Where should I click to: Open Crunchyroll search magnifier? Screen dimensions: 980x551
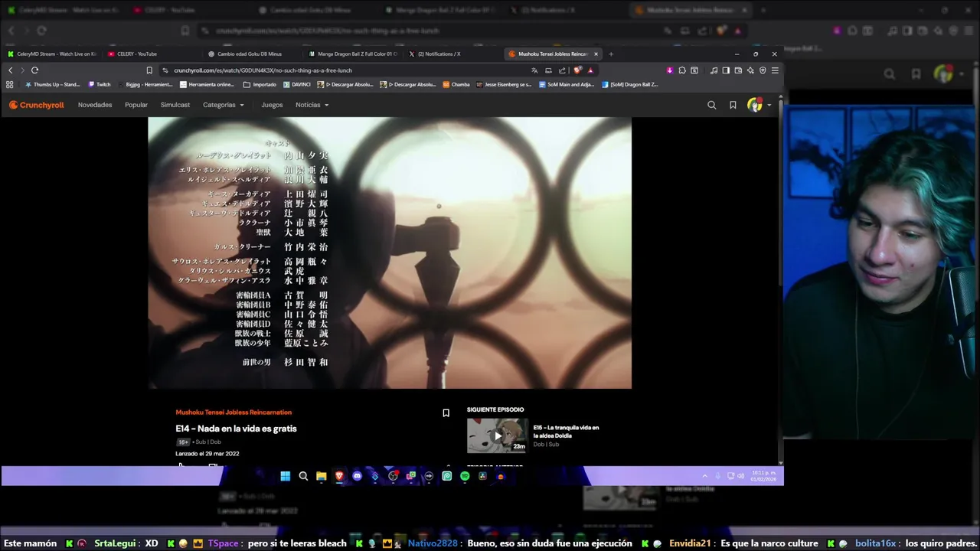click(712, 105)
